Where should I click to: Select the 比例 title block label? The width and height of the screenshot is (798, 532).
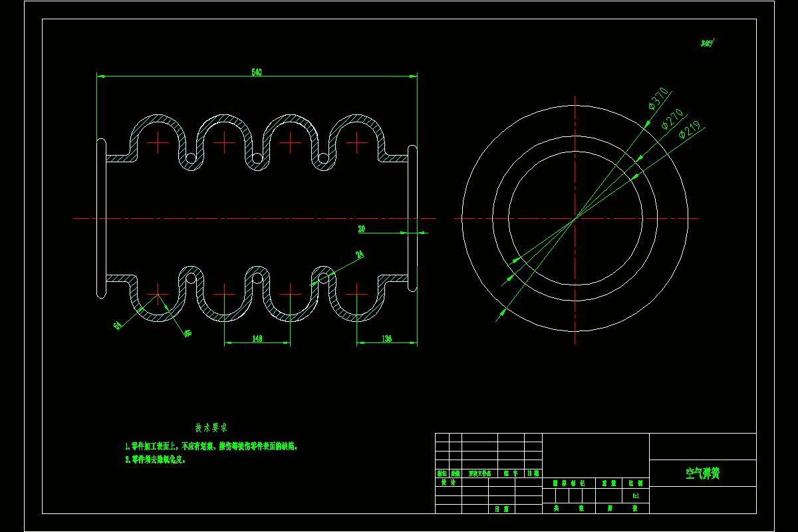pyautogui.click(x=635, y=483)
